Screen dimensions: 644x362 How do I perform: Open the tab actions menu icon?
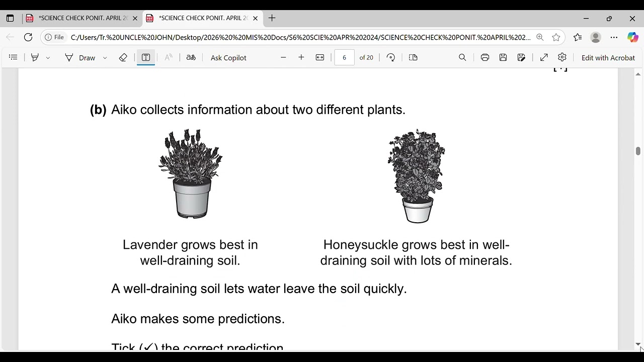click(10, 19)
